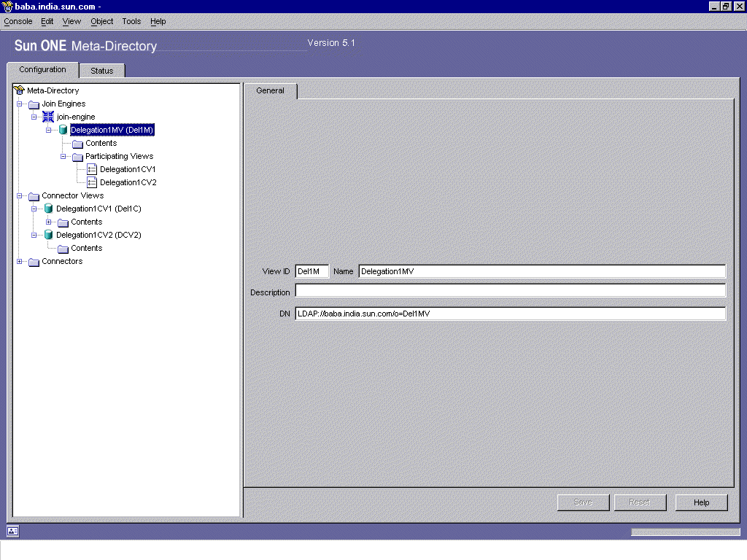Select the General tab
747x560 pixels.
pos(270,90)
